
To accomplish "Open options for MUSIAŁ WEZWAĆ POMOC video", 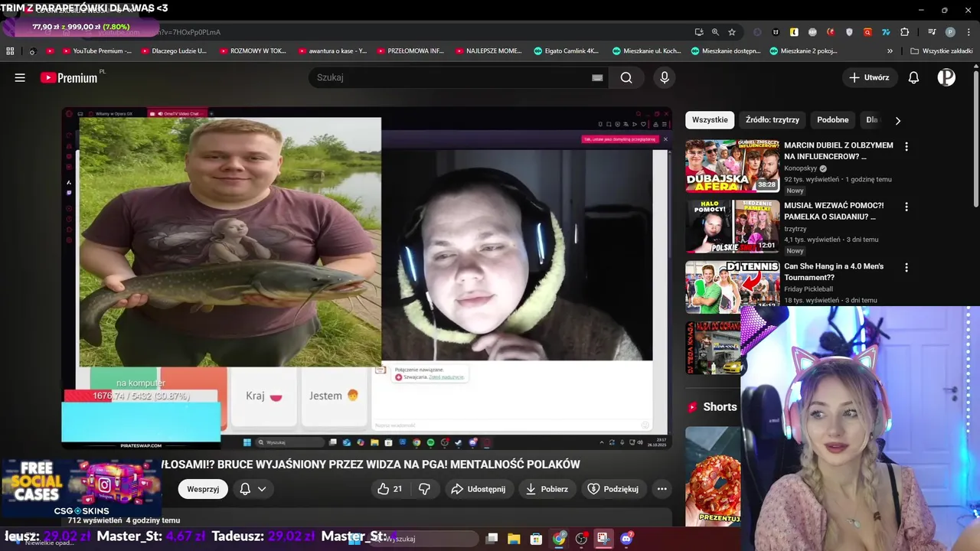I will point(906,207).
